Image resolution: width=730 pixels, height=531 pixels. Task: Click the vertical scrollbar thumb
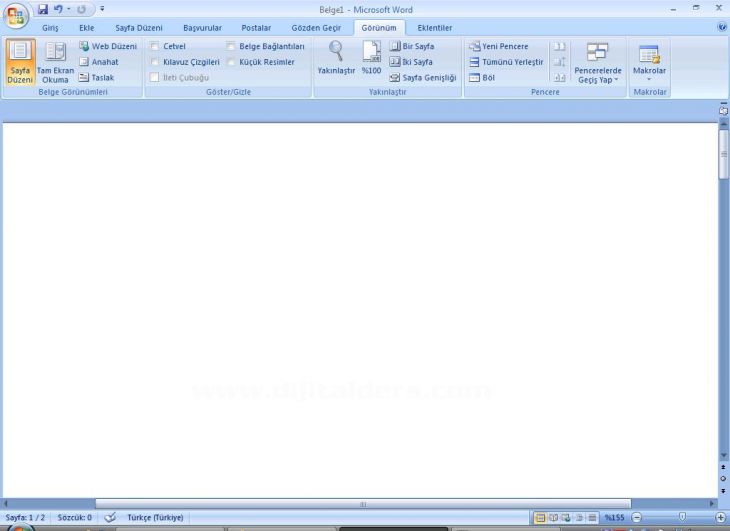[723, 155]
